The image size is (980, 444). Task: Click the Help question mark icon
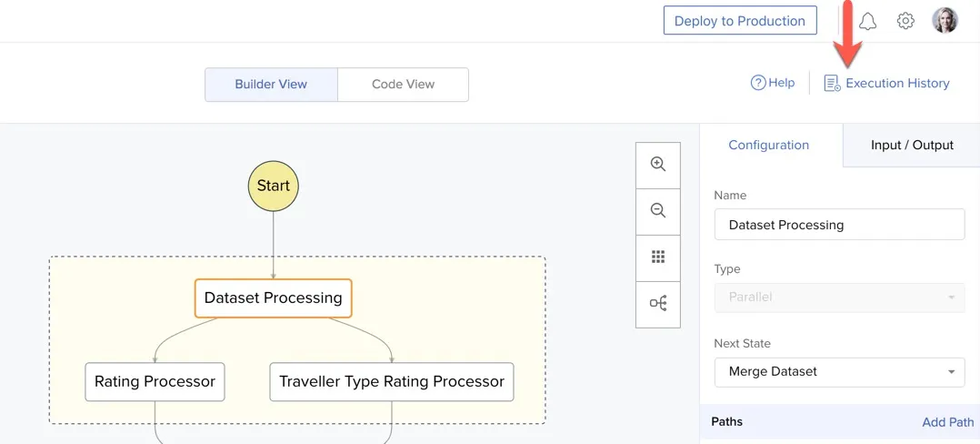coord(758,83)
